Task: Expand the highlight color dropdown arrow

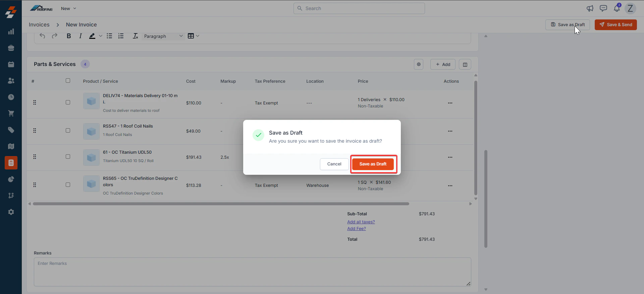Action: pyautogui.click(x=100, y=36)
